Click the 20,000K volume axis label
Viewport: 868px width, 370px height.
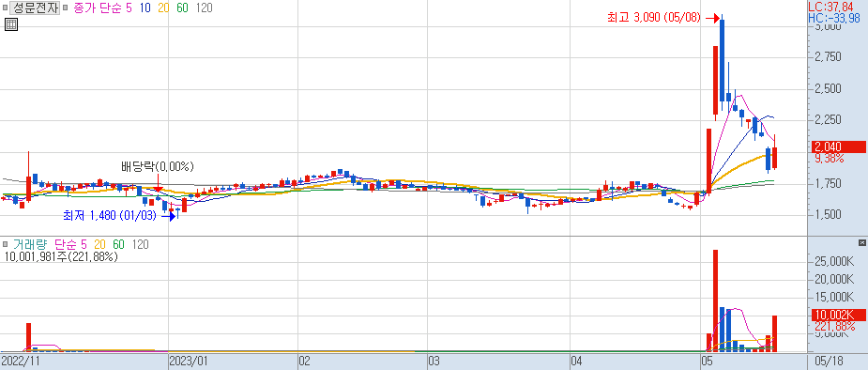pos(835,280)
